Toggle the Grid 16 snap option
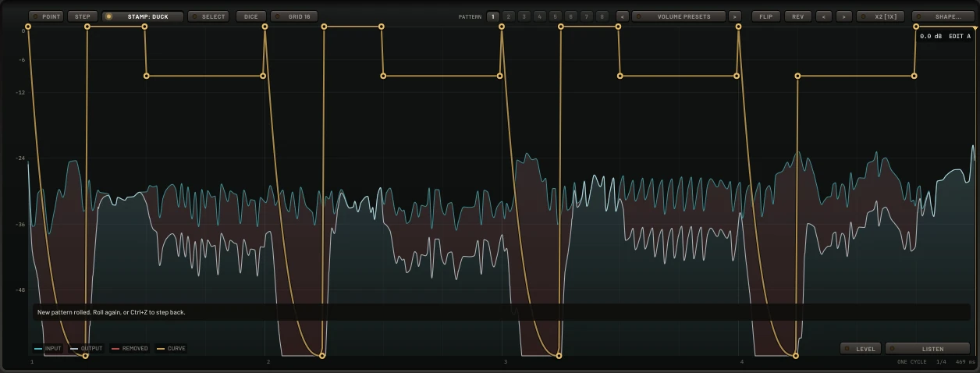 (295, 16)
